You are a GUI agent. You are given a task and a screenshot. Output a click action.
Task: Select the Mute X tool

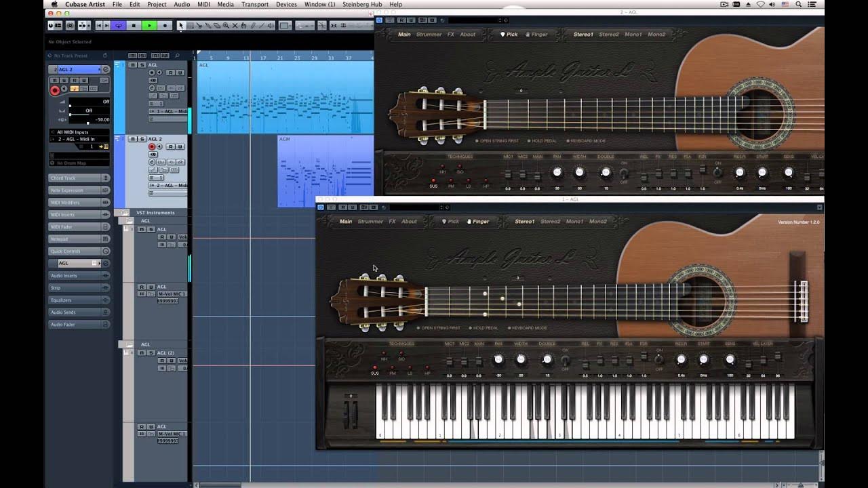235,26
